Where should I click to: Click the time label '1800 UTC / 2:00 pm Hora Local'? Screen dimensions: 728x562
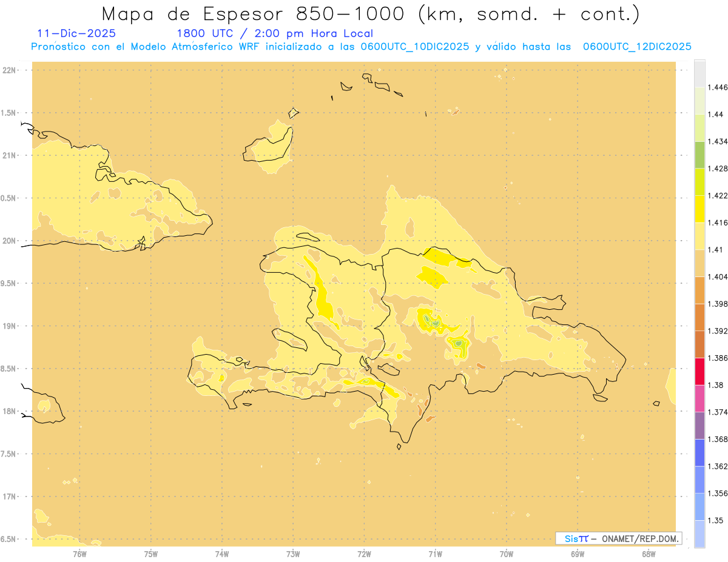(274, 33)
